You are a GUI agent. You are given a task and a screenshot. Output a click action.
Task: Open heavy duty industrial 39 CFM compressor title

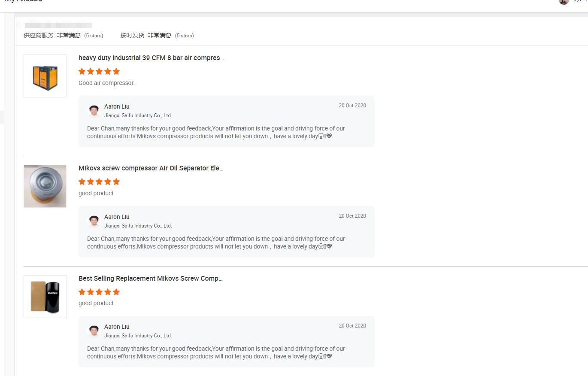151,58
